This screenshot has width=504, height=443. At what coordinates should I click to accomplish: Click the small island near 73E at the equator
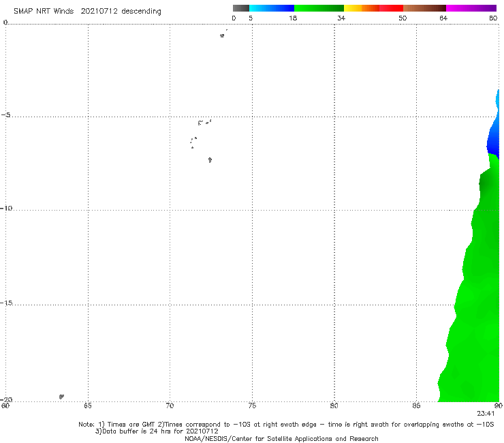point(222,35)
